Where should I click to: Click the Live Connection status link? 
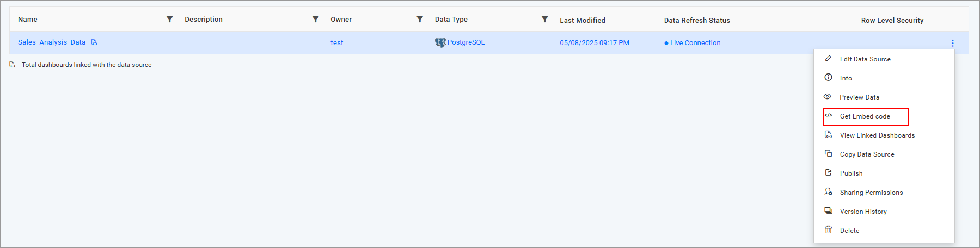click(695, 43)
